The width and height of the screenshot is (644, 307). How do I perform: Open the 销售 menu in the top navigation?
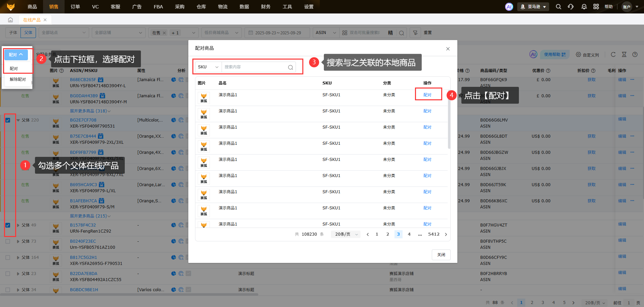(54, 7)
